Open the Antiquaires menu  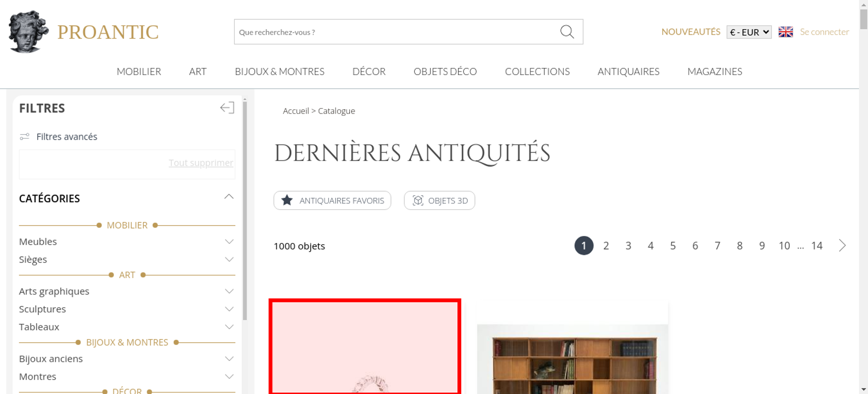click(628, 72)
